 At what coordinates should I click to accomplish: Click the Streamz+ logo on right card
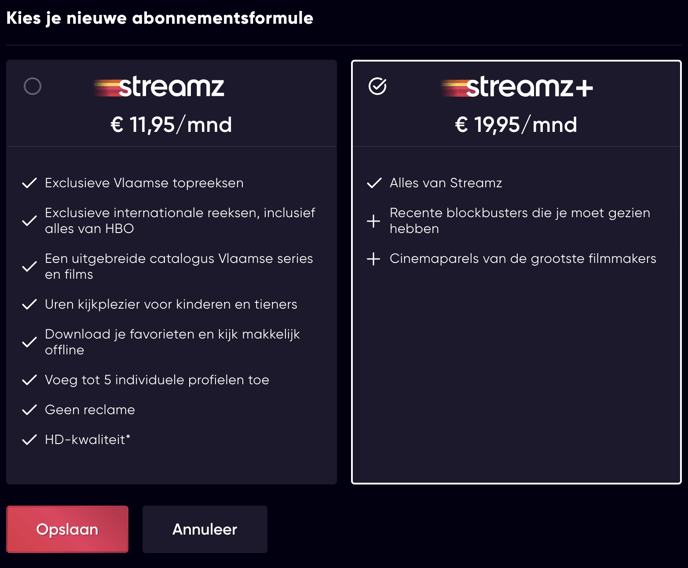click(517, 87)
